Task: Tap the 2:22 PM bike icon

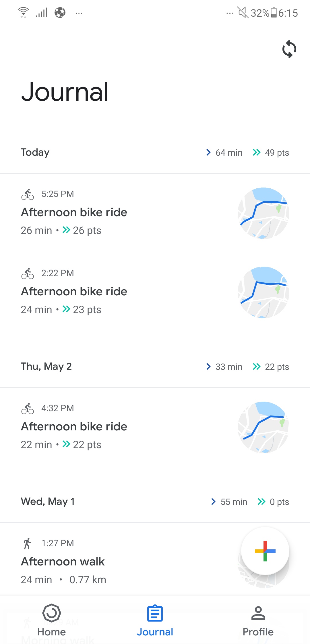Action: tap(28, 274)
